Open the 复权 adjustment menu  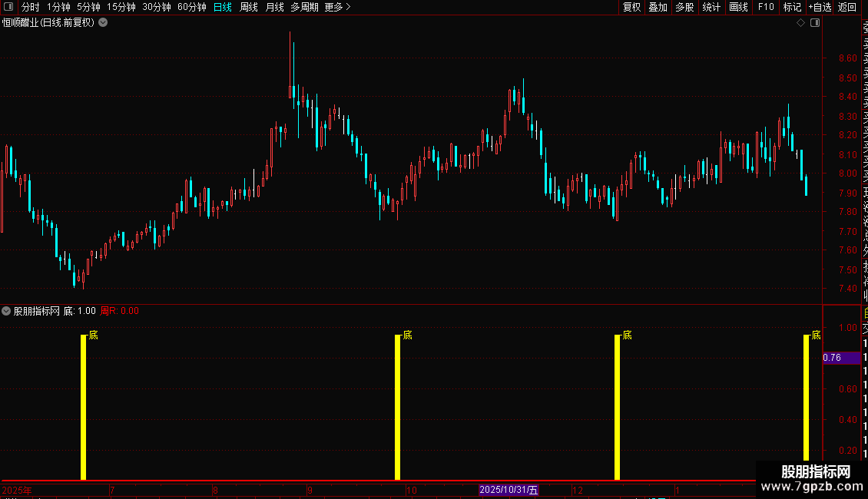point(631,7)
